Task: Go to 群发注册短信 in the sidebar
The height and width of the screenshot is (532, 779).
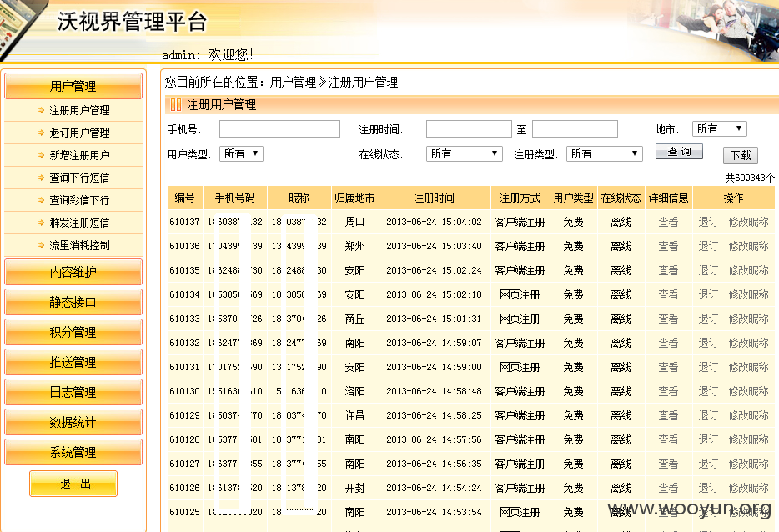Action: click(79, 223)
